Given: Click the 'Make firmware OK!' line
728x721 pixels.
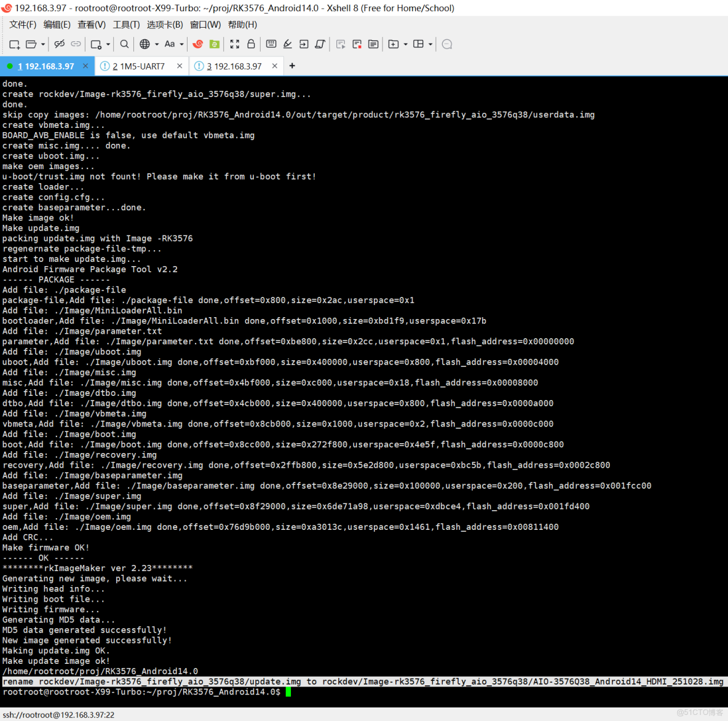Looking at the screenshot, I should (45, 548).
